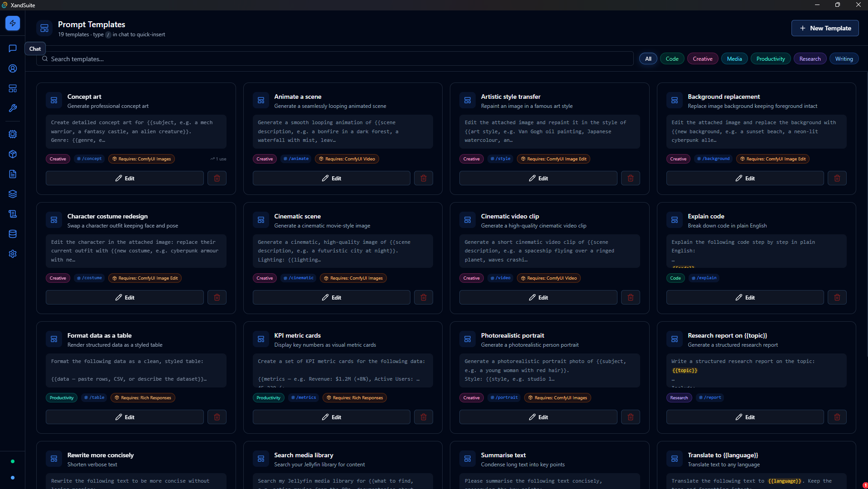Open the hardware panel via the chip icon
868x489 pixels.
pos(12,134)
